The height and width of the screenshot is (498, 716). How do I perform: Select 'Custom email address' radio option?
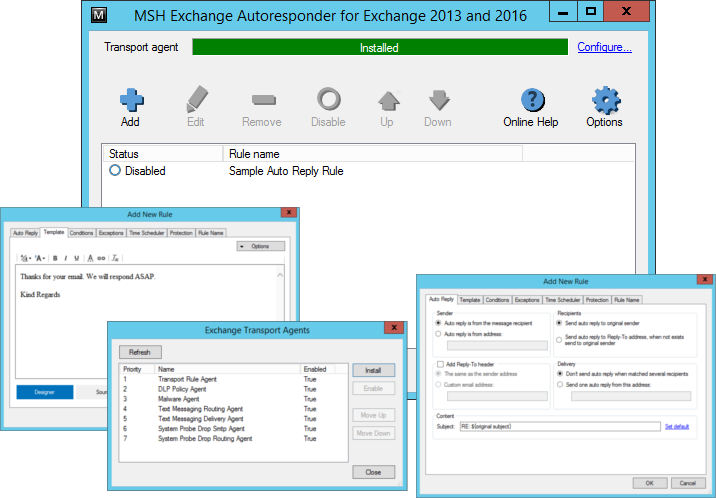pos(465,385)
